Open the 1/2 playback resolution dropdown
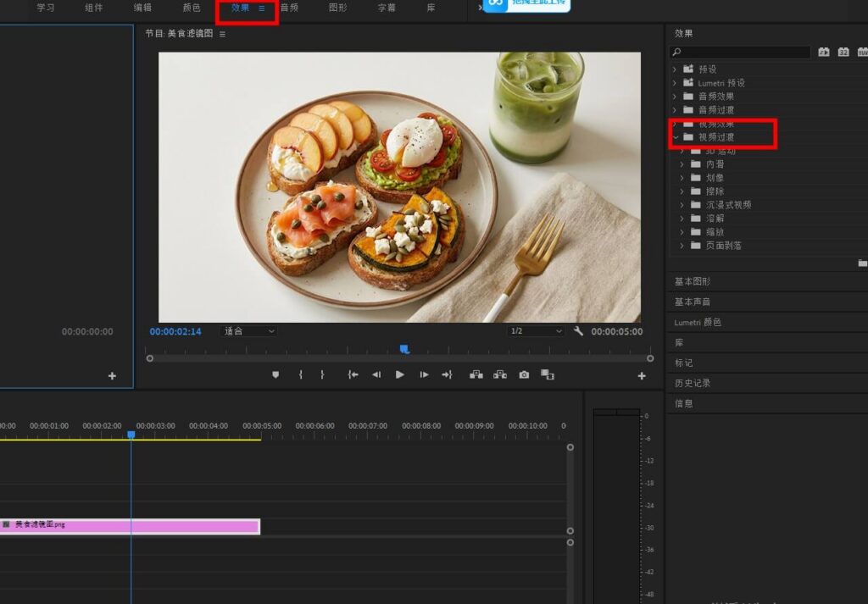The width and height of the screenshot is (868, 604). point(536,331)
